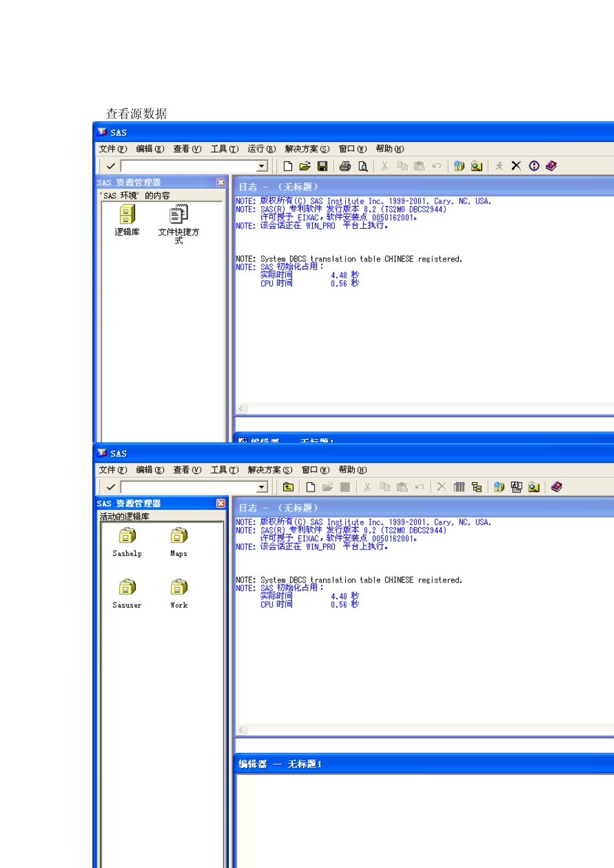Click Up One Level icon in lower toolbar
This screenshot has width=614, height=868.
[x=288, y=487]
